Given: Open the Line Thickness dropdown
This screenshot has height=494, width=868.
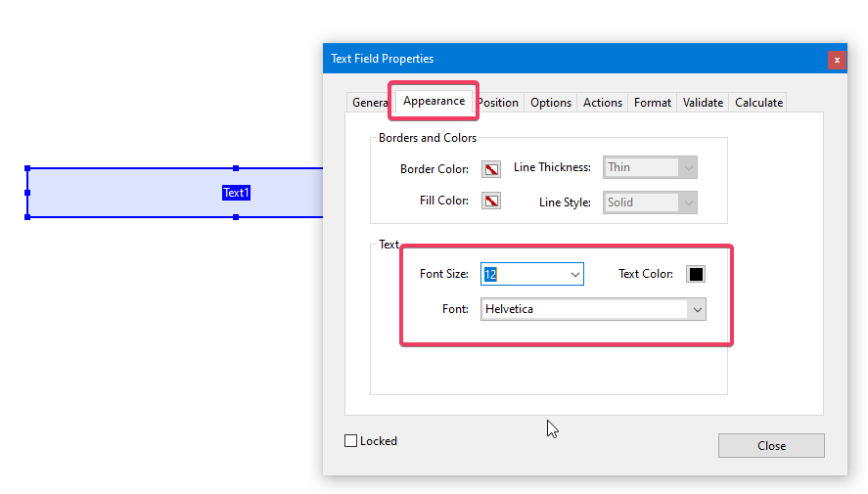Looking at the screenshot, I should [x=650, y=167].
